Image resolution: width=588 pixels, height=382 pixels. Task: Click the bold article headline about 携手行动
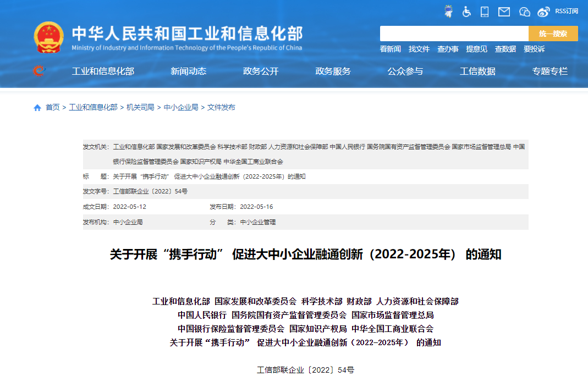[x=306, y=254]
